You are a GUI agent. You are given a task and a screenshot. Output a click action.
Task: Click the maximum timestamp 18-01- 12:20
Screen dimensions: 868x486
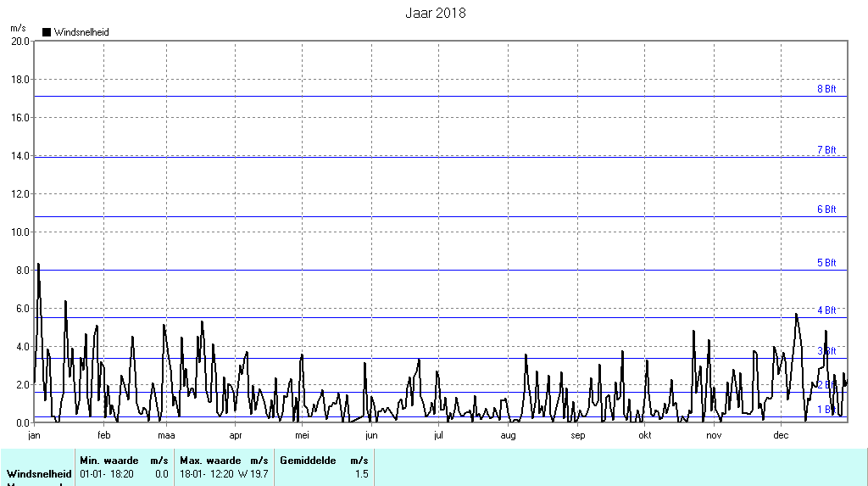coord(207,474)
